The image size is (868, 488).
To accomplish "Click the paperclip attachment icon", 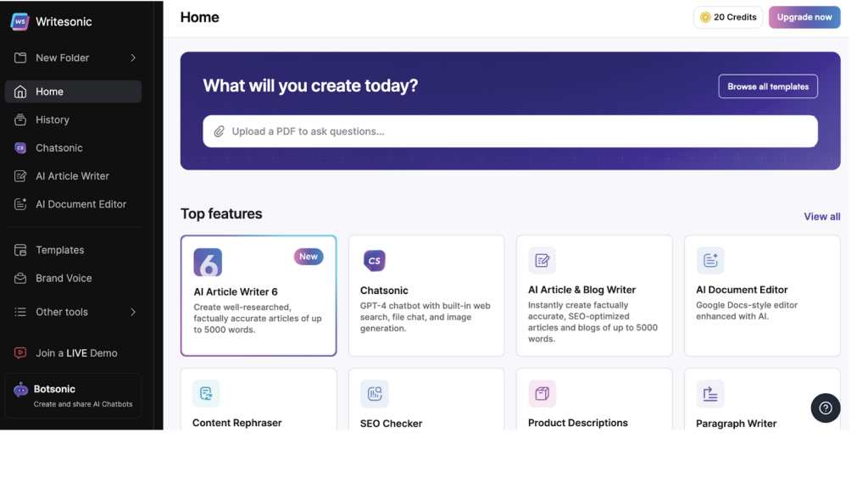I will 219,131.
